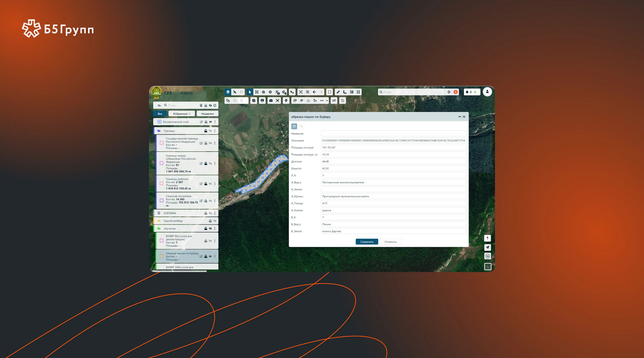Viewport: 644px width, 358px height.
Task: Click the ruler measure distance tool
Action: (x=338, y=92)
